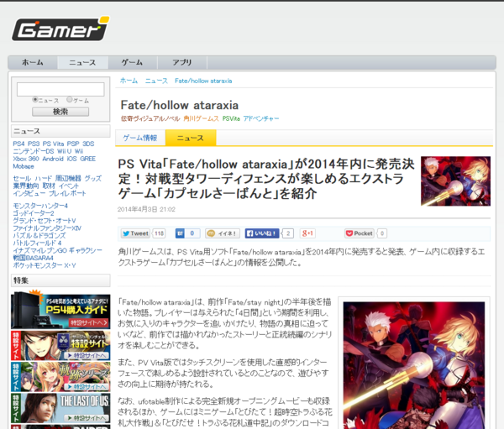Select the ニュース radio button
This screenshot has width=504, height=429.
point(35,100)
